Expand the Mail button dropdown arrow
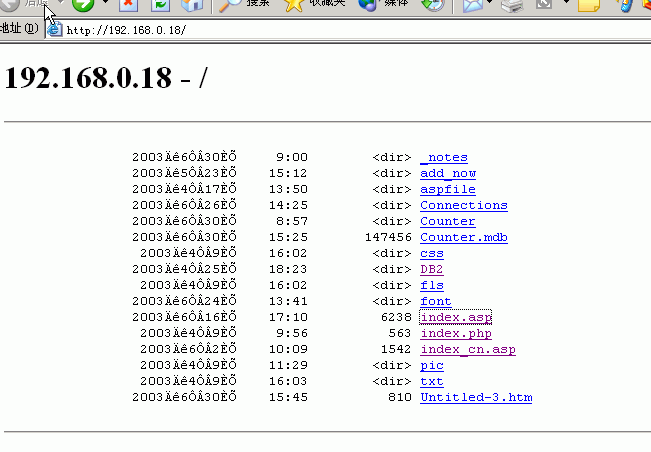This screenshot has width=651, height=452. pos(489,6)
